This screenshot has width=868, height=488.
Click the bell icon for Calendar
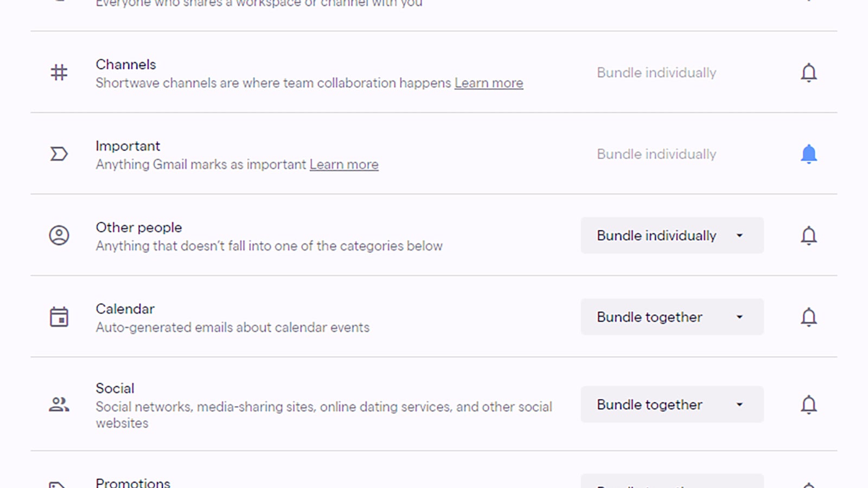(809, 317)
